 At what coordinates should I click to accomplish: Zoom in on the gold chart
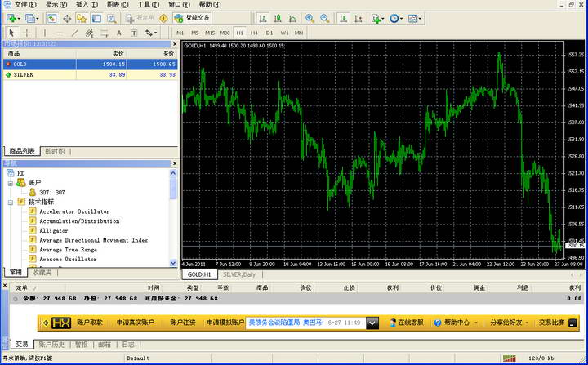(x=310, y=19)
